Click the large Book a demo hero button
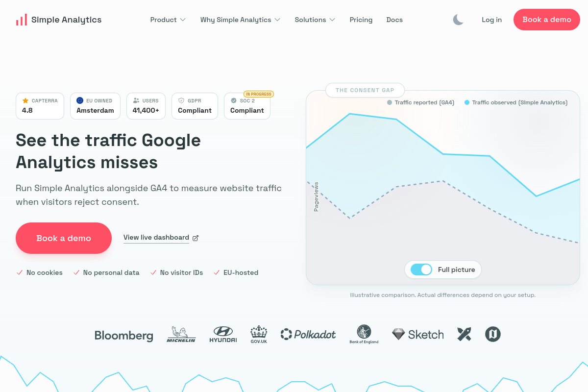The width and height of the screenshot is (588, 392). pos(64,238)
